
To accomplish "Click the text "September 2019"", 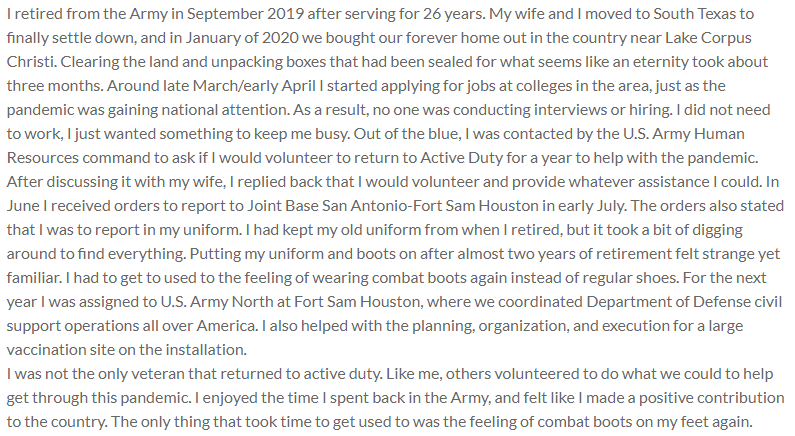I will pos(271,17).
